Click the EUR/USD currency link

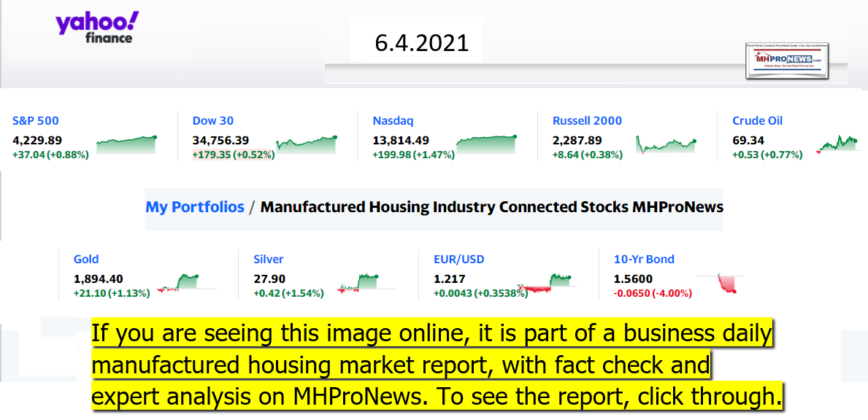click(459, 259)
